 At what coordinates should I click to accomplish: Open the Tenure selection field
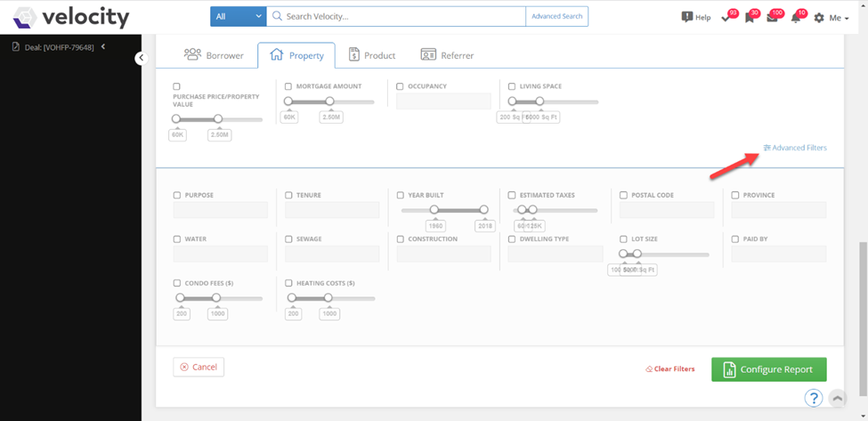332,210
